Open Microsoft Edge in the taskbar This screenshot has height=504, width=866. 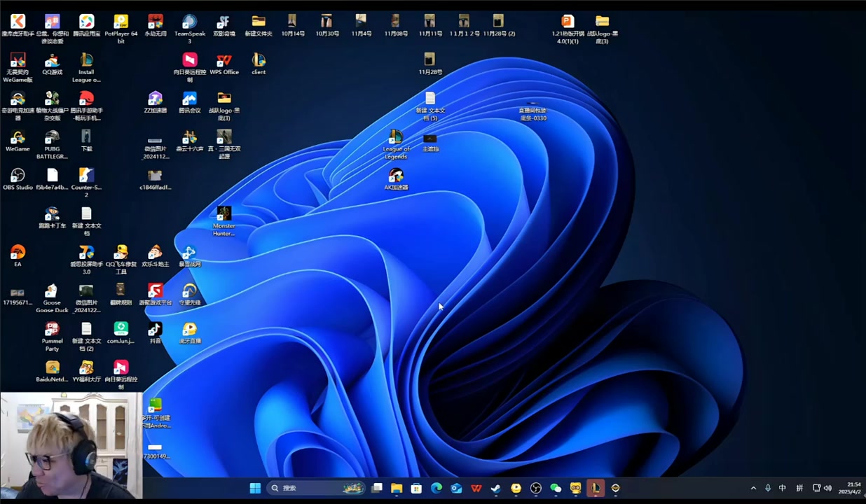(x=437, y=488)
